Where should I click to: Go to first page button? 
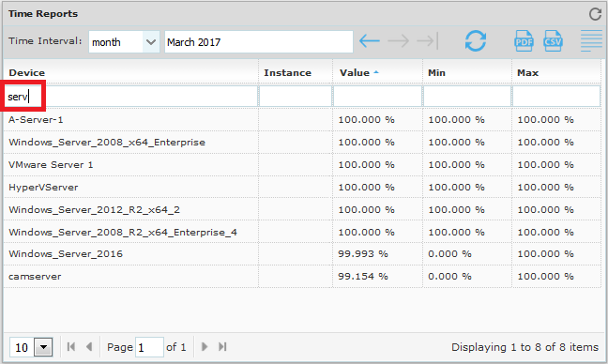tap(71, 346)
